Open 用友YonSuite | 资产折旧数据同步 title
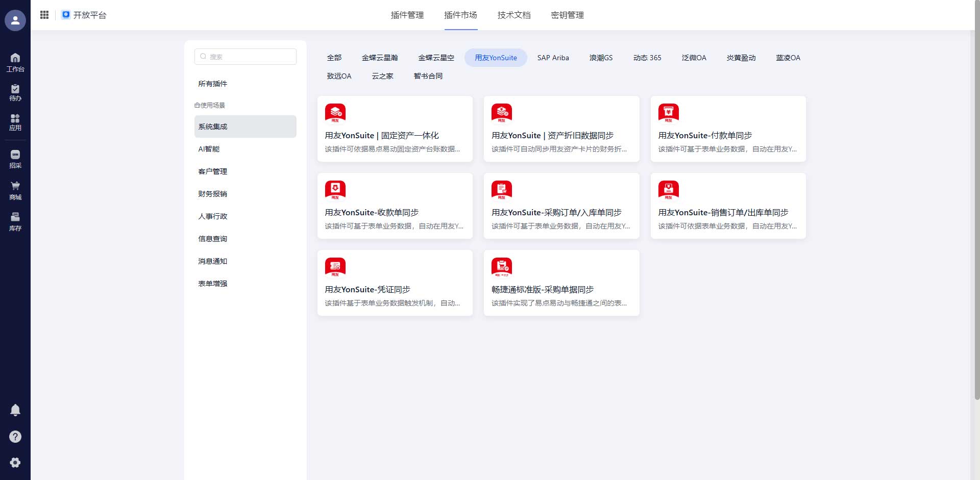The width and height of the screenshot is (980, 480). pos(552,136)
